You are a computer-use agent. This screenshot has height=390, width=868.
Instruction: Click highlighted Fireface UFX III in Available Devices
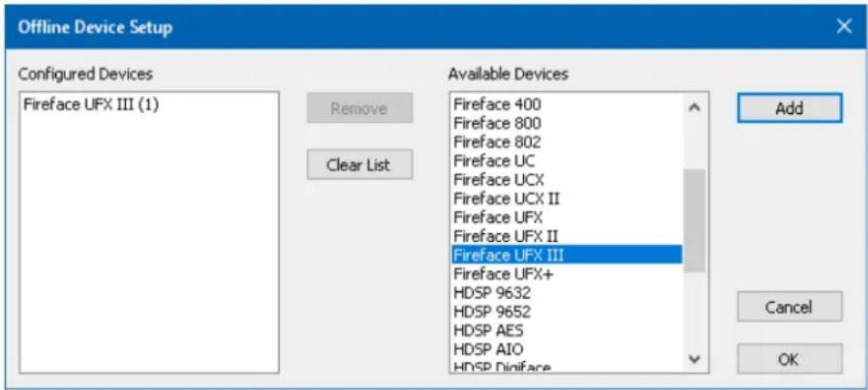[567, 255]
